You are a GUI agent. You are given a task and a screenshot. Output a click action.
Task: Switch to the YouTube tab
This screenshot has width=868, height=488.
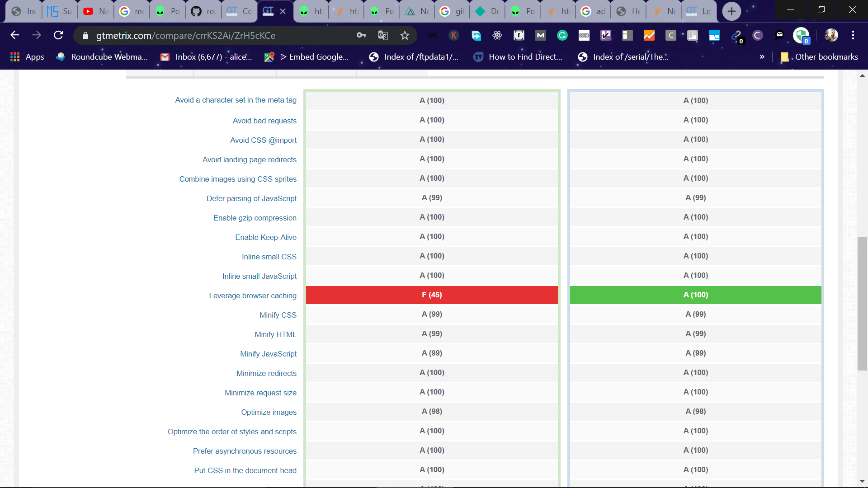95,11
